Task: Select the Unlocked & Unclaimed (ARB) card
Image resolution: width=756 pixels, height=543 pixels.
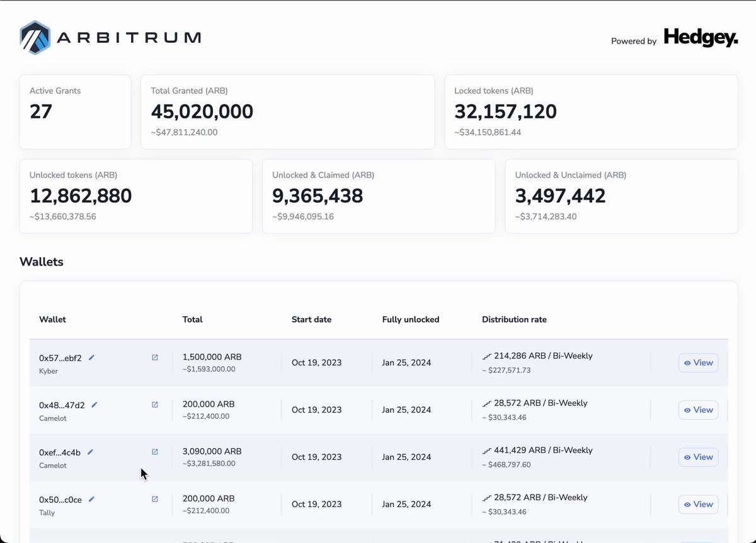Action: [622, 196]
